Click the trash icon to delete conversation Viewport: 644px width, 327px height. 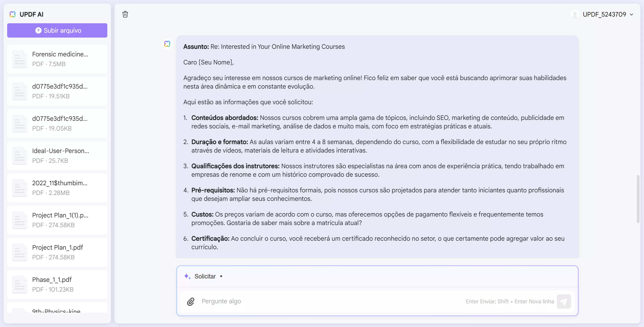click(x=125, y=14)
